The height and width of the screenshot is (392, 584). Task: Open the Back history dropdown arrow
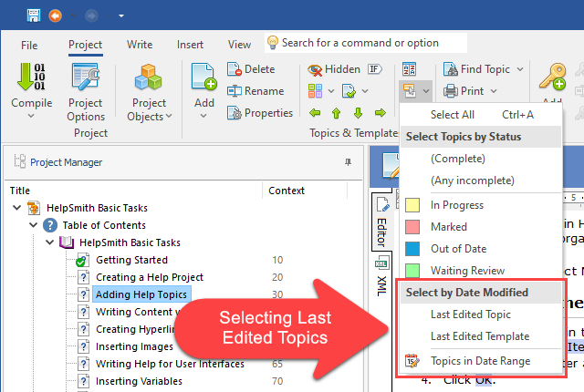coord(74,16)
